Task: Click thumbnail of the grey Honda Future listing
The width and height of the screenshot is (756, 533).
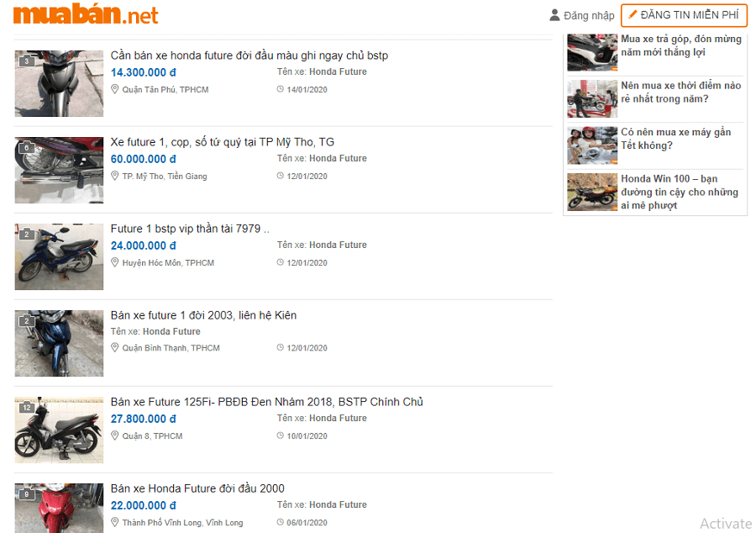Action: [59, 83]
